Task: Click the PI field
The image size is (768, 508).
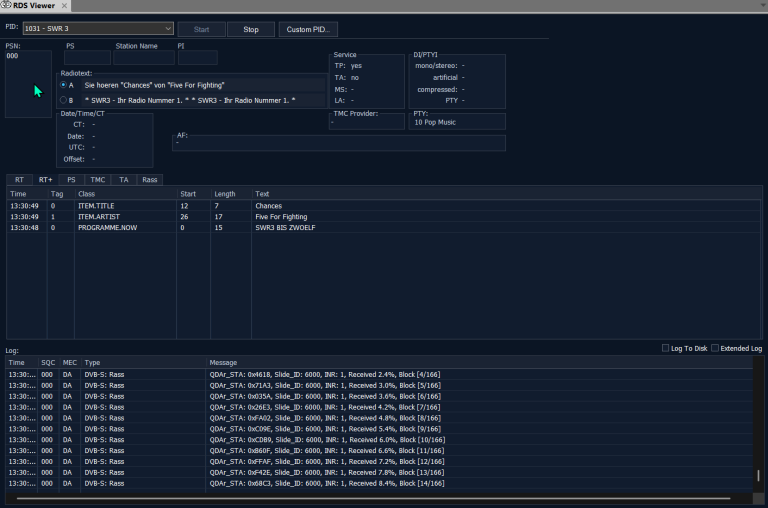Action: coord(198,58)
